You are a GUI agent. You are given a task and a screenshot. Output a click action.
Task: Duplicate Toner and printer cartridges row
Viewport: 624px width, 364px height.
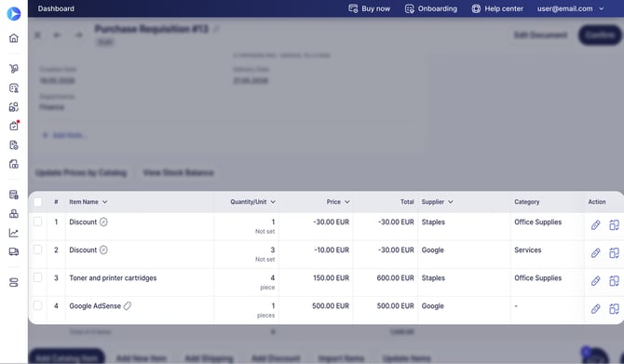(x=614, y=281)
